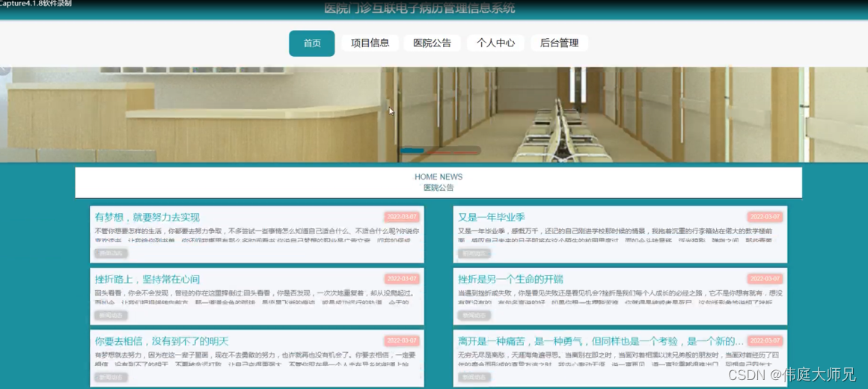Click the summary text starting 不管你想要怎样的生活

257,235
